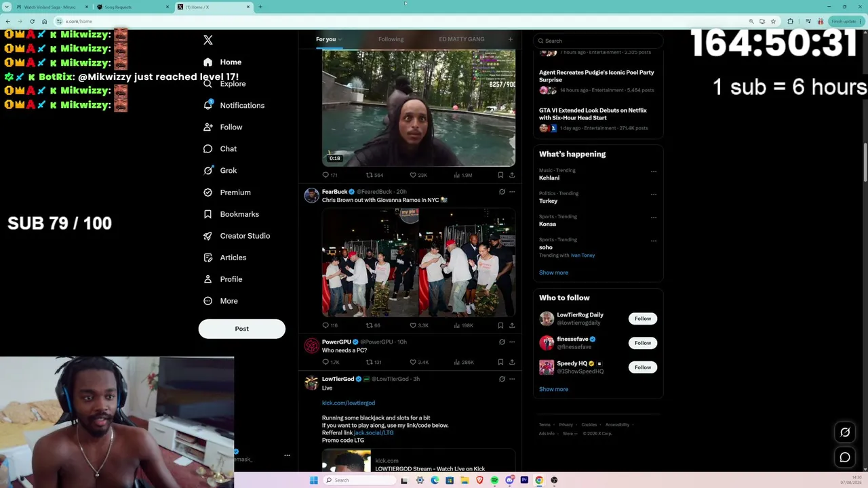Click the Grok icon on LowTierGod's post
Viewport: 868px width, 488px height.
pyautogui.click(x=502, y=379)
